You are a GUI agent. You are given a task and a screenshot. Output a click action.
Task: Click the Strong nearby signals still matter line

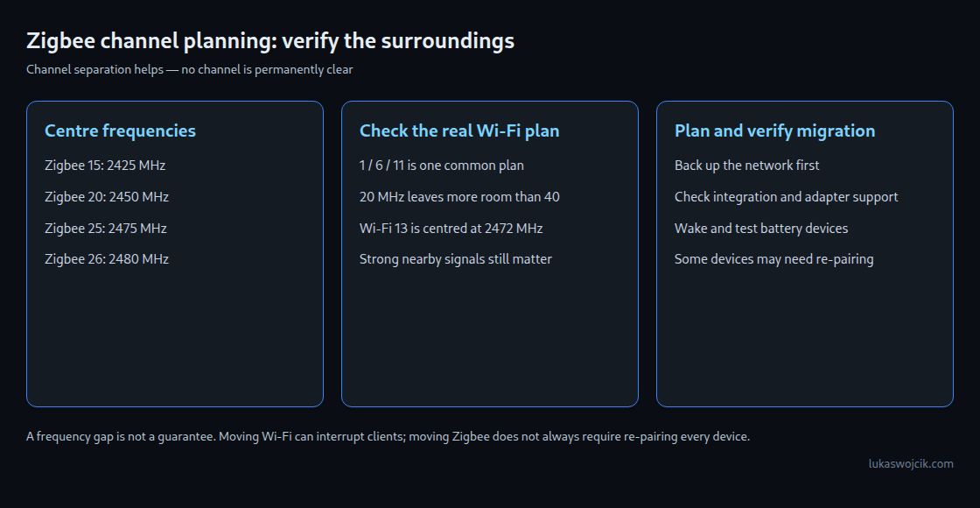[x=456, y=259]
